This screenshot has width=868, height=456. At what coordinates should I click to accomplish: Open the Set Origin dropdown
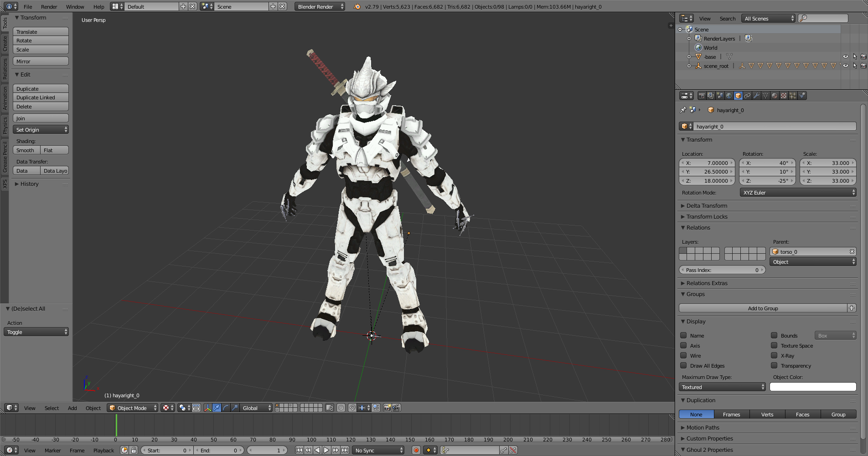click(41, 130)
